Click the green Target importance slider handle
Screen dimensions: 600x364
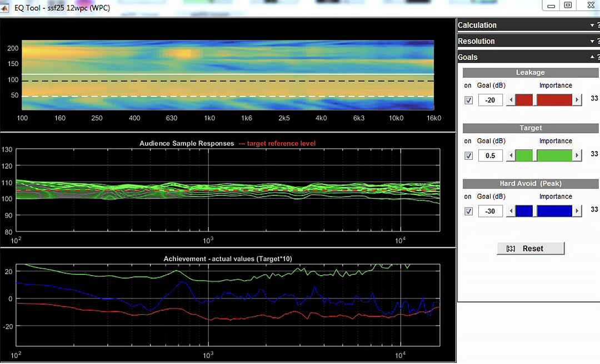point(535,155)
